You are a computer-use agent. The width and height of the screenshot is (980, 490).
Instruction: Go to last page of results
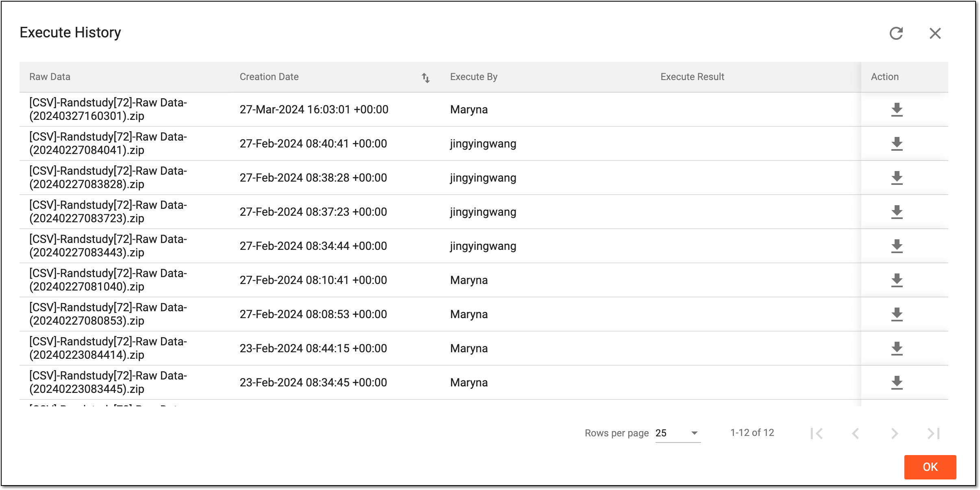[x=934, y=434]
